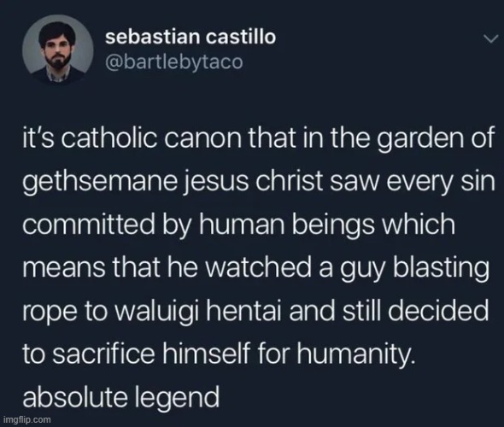Viewport: 504px width, 427px height.
Task: Click the word "watched" in the tweet
Action: click(258, 267)
